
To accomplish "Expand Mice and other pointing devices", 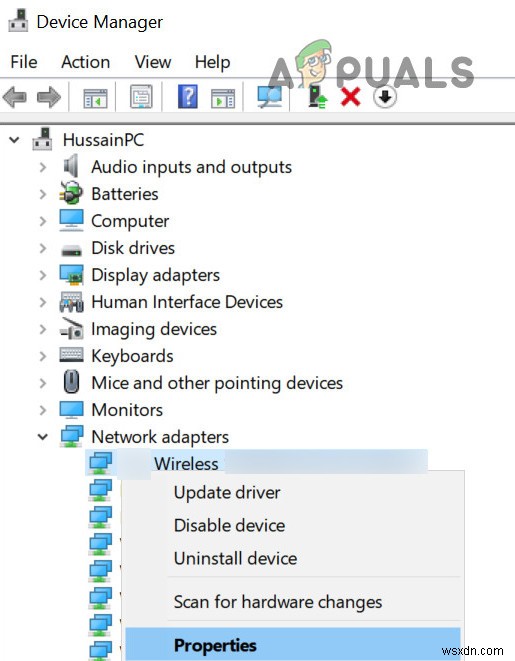I will pos(43,383).
